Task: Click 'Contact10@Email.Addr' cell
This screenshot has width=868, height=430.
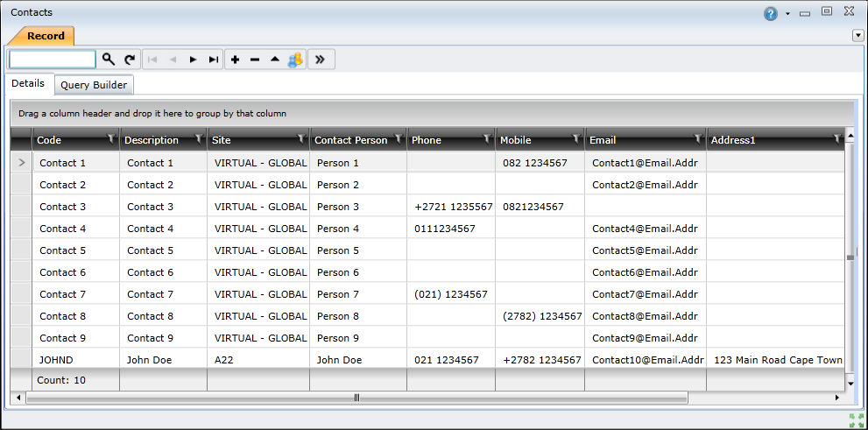Action: pyautogui.click(x=646, y=360)
